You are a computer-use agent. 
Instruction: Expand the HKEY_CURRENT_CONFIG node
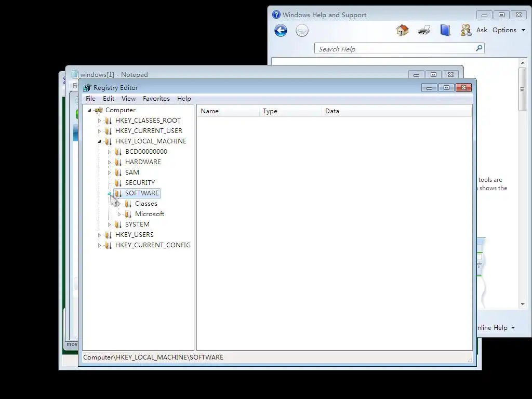[x=99, y=245]
